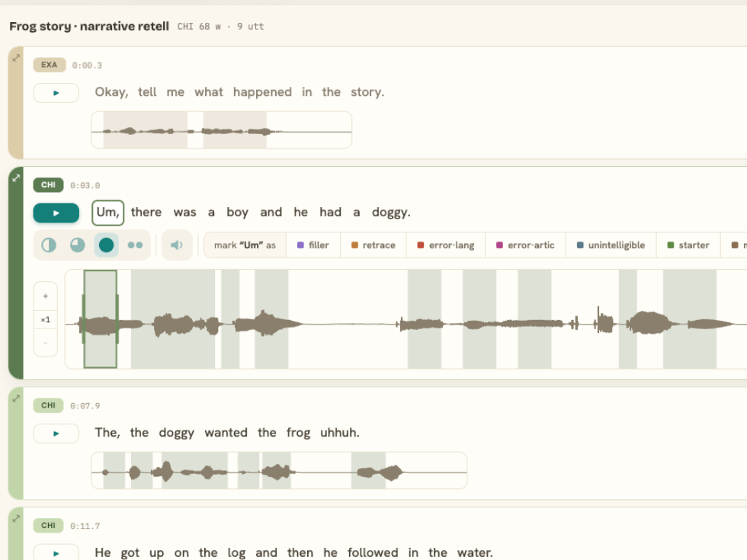Viewport: 747px width, 560px height.
Task: Zoom out the waveform with minus
Action: (x=45, y=343)
